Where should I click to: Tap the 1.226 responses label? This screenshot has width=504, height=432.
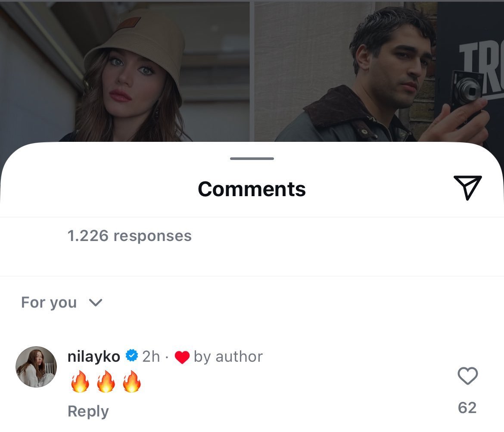(130, 236)
